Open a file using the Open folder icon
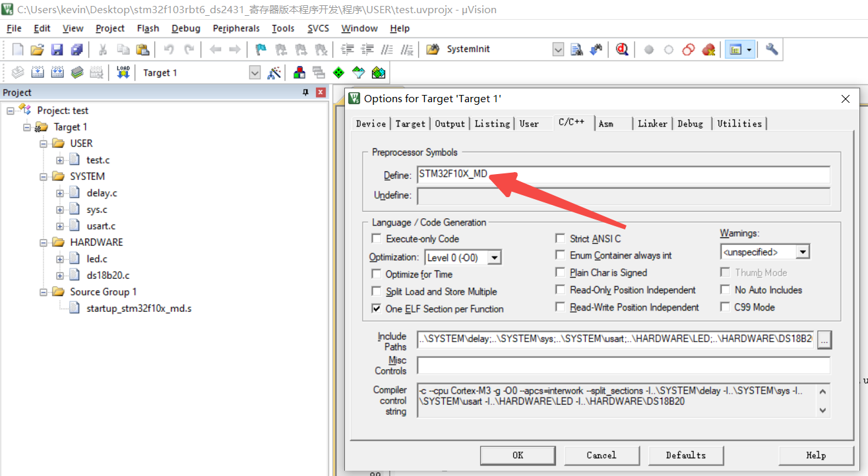Screen dimensions: 868x476 pyautogui.click(x=37, y=49)
